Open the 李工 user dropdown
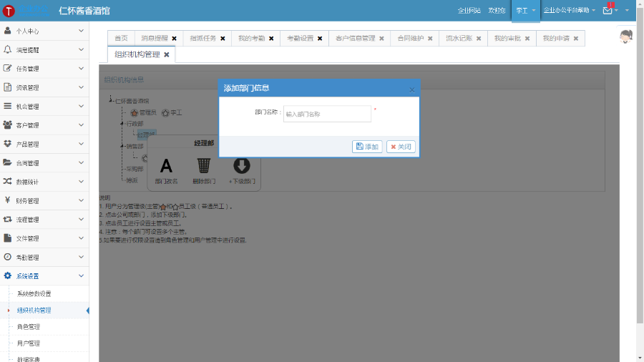This screenshot has height=362, width=644. coord(525,11)
